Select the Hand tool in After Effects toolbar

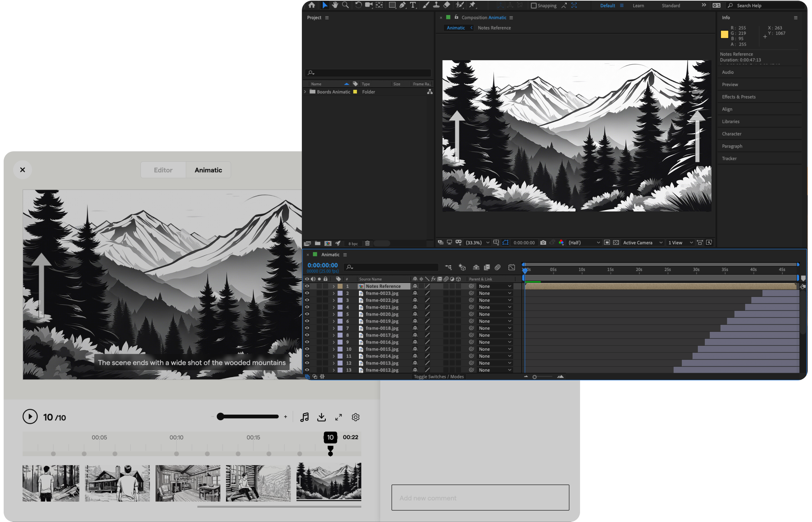[x=335, y=5]
